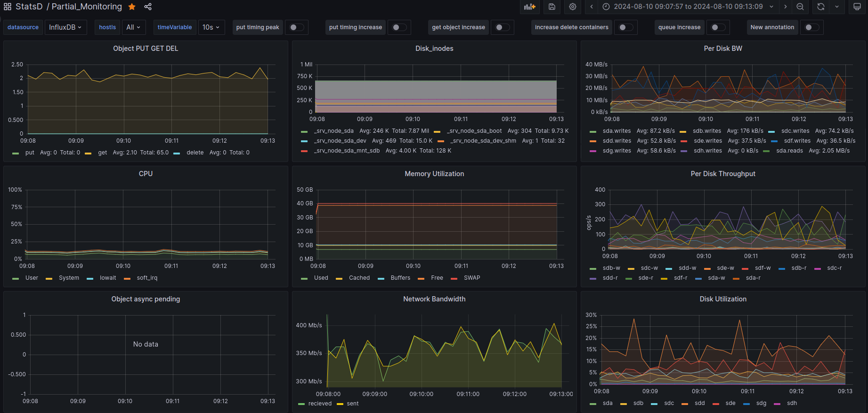Open dashboard settings gear icon
Screen dimensions: 868x413
click(x=573, y=7)
